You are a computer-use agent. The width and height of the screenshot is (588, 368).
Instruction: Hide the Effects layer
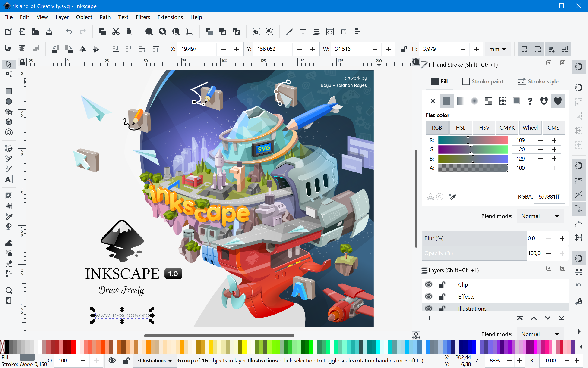(x=428, y=296)
